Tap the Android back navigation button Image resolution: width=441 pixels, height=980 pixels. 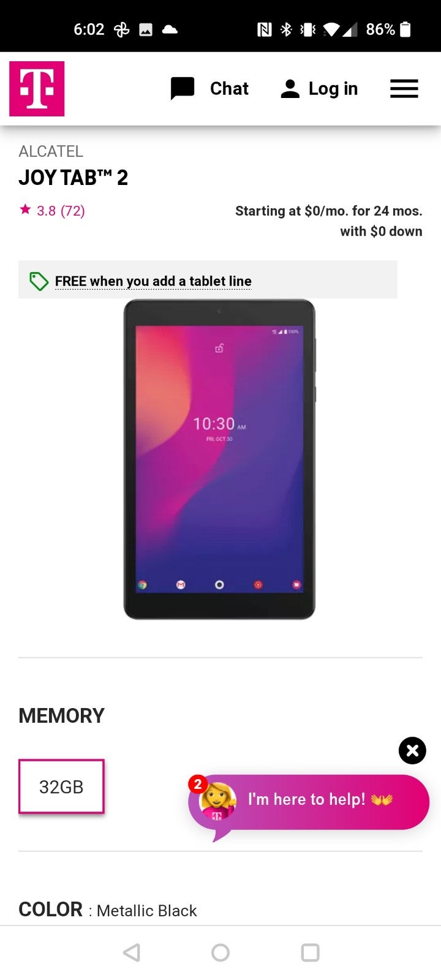click(x=132, y=952)
